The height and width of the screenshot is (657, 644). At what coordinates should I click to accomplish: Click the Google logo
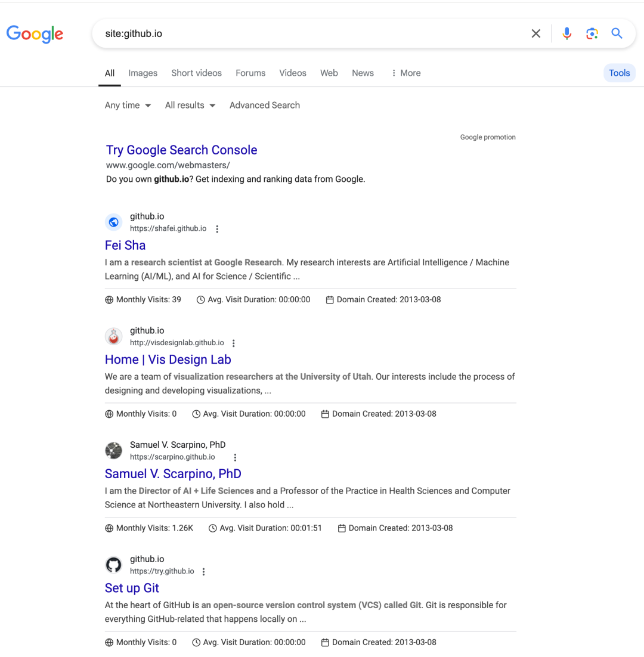[35, 34]
